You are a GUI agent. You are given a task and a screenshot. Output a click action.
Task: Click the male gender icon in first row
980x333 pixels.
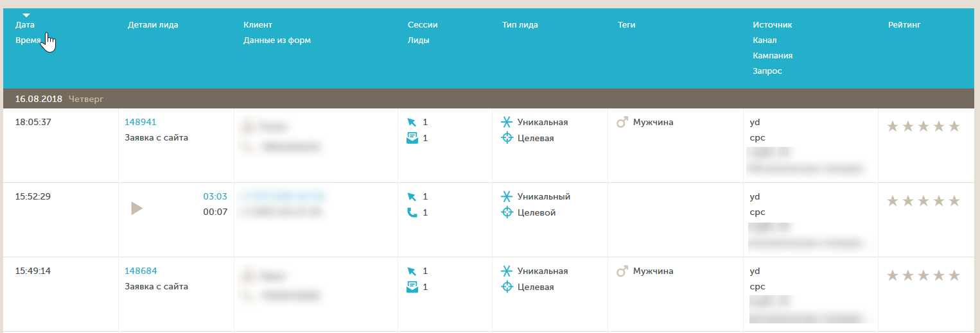(622, 122)
